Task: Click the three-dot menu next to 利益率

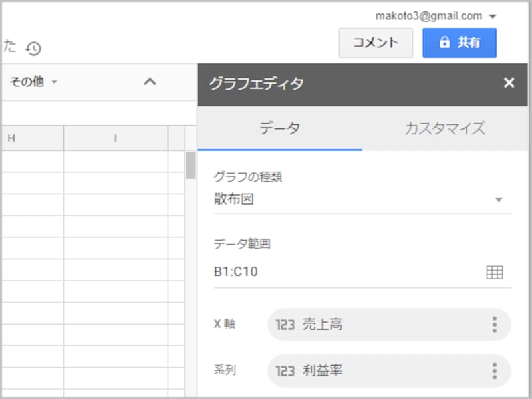Action: (x=493, y=371)
